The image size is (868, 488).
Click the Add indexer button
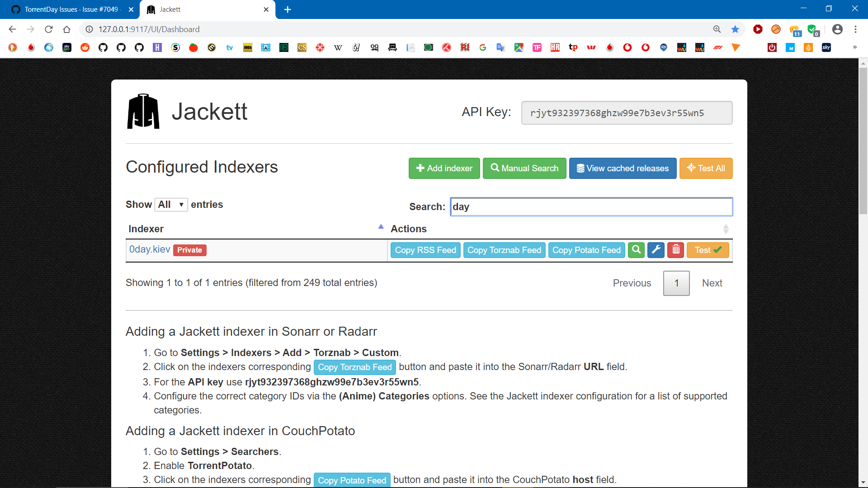[444, 168]
